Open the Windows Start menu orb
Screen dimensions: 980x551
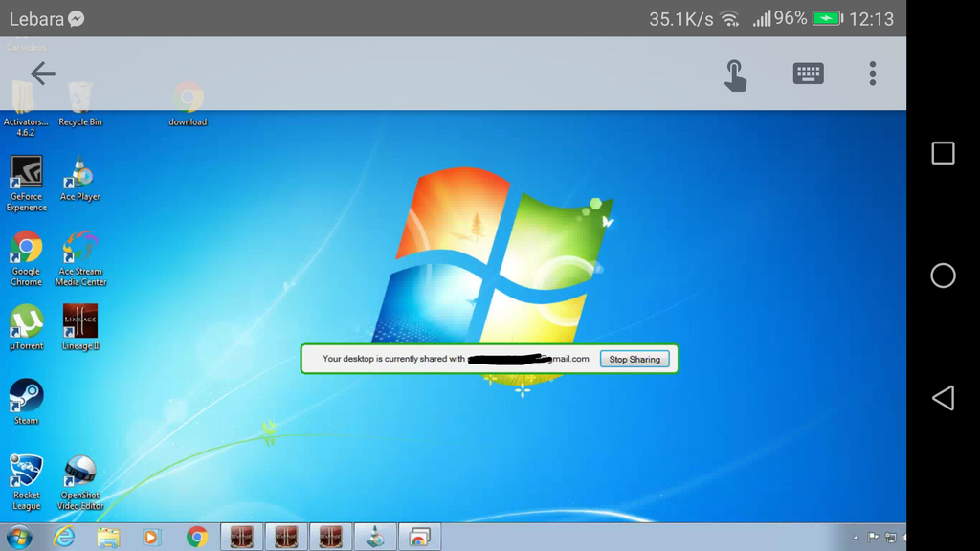pos(19,538)
